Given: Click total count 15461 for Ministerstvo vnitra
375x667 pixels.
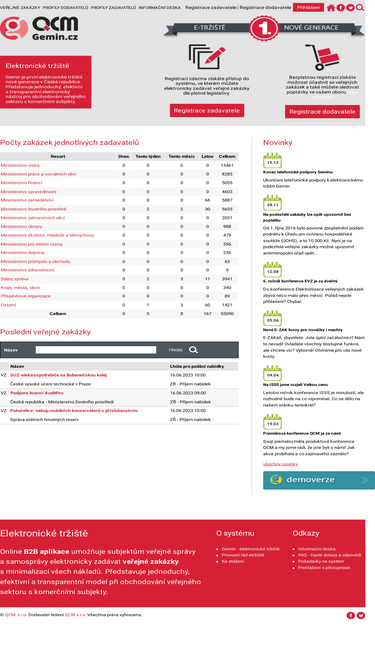Looking at the screenshot, I should click(227, 165).
